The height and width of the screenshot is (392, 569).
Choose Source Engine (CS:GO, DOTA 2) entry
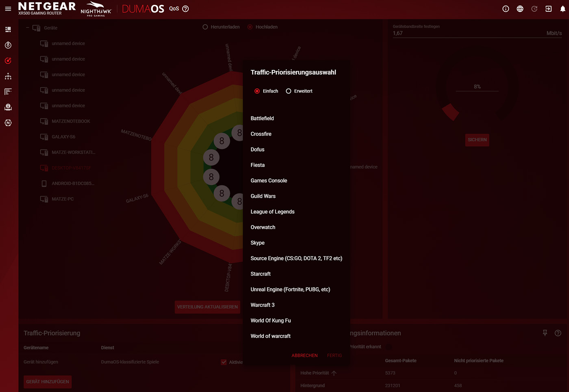(296, 258)
